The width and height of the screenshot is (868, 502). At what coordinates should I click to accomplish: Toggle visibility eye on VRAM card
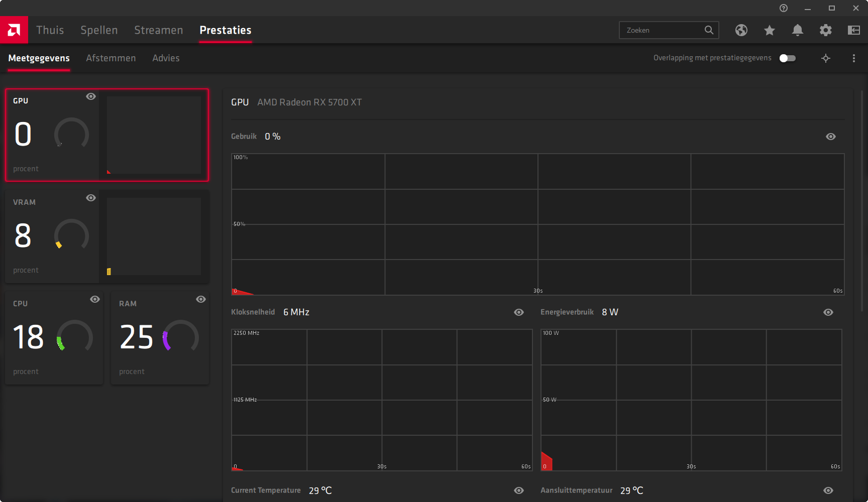(91, 198)
